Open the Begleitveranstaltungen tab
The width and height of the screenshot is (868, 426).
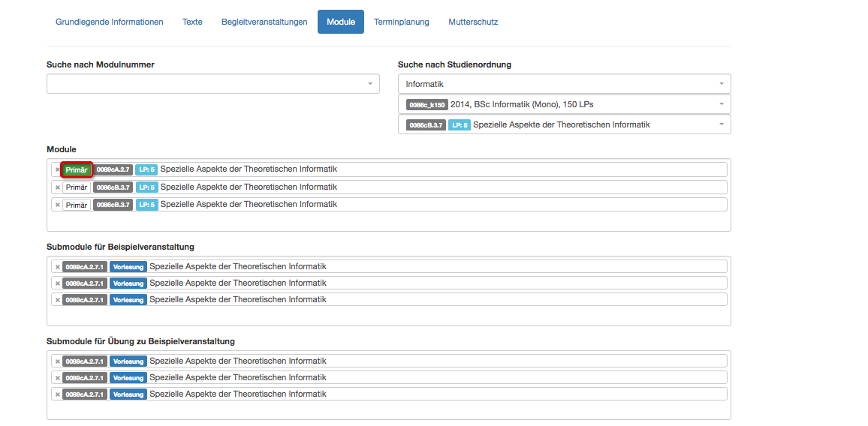coord(264,22)
